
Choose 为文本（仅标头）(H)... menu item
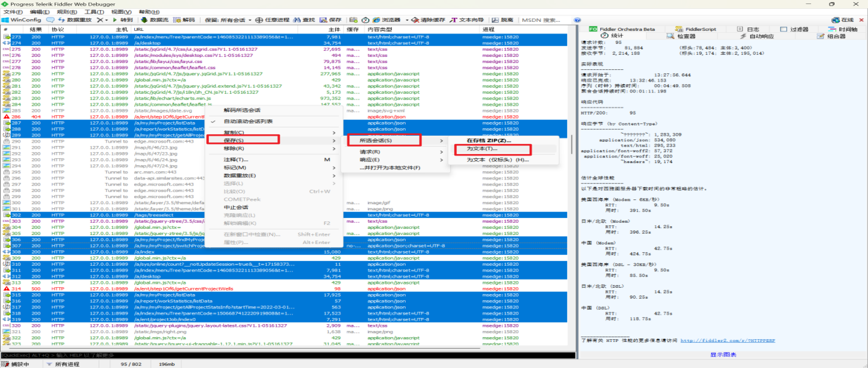504,160
